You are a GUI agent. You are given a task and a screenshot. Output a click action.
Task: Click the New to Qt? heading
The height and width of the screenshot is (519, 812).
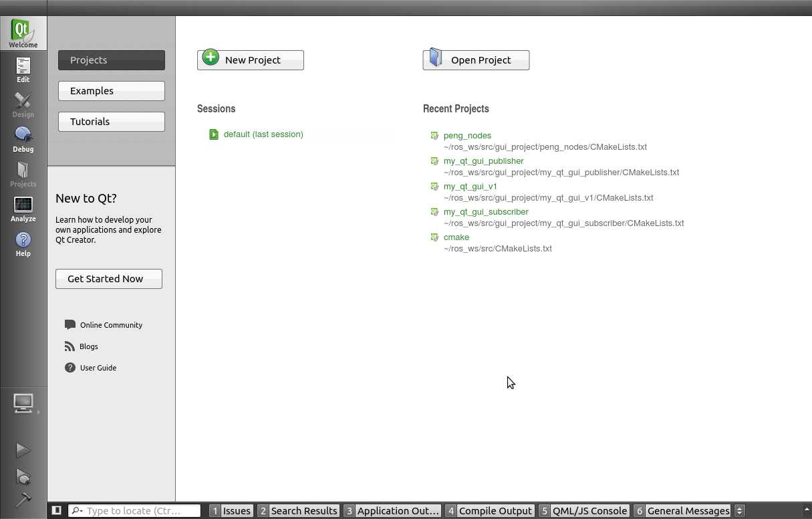(x=86, y=198)
